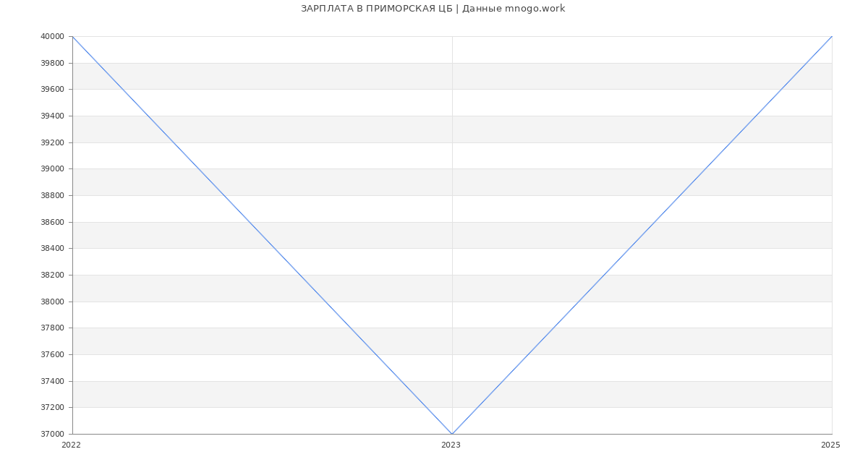Screen dimensions: 868x470
Task: Click the 38000 y-axis label
Action: pos(52,302)
